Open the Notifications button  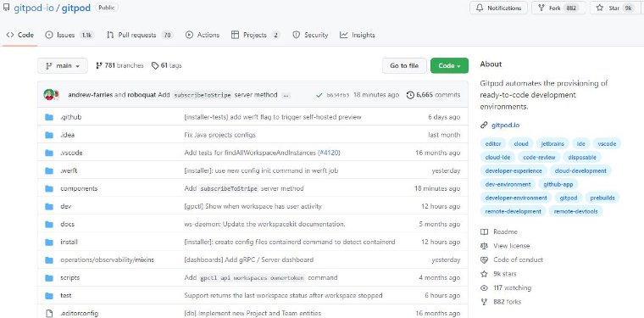[498, 8]
